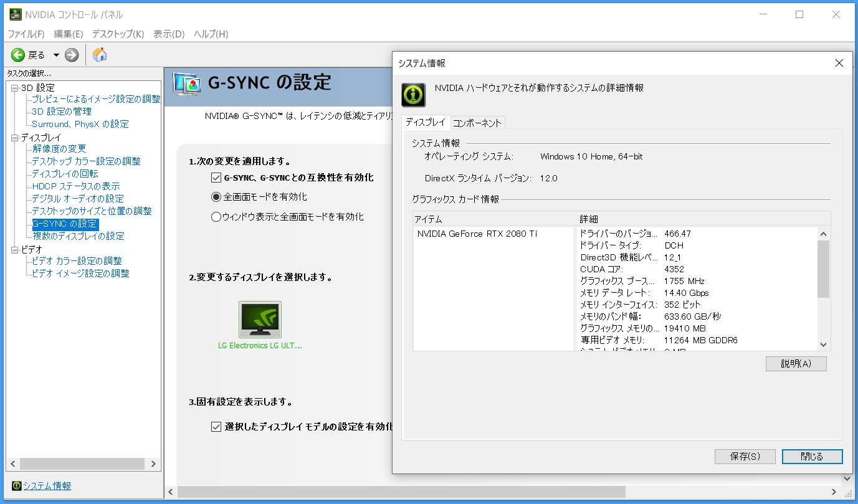858x504 pixels.
Task: Collapse the 3D 設定 tree node
Action: [x=15, y=88]
